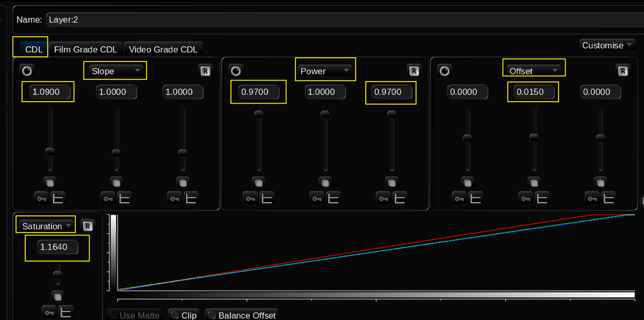The height and width of the screenshot is (320, 644).
Task: Toggle the circle icon in Slope group
Action: click(26, 71)
